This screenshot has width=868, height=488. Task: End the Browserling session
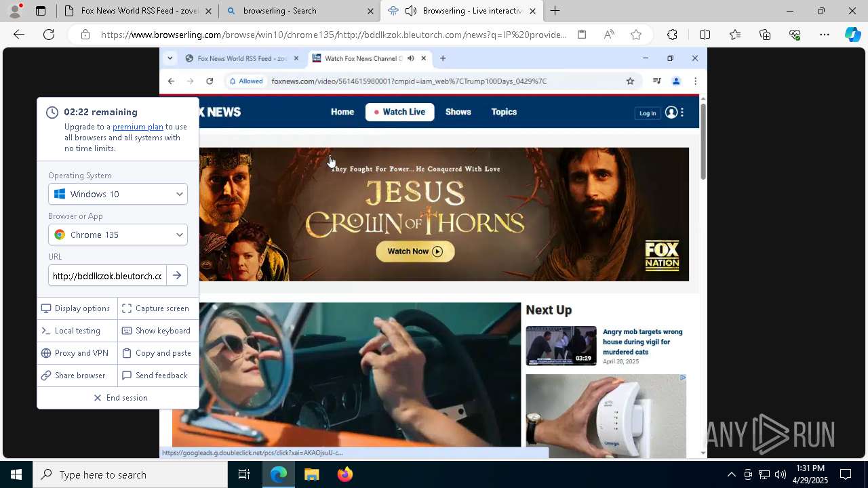(x=121, y=398)
